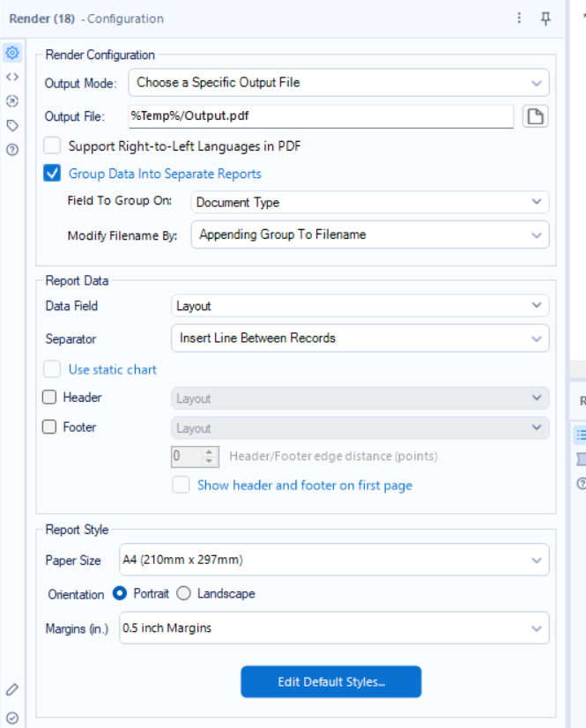
Task: Select the XML view icon in the sidebar
Action: (x=11, y=77)
